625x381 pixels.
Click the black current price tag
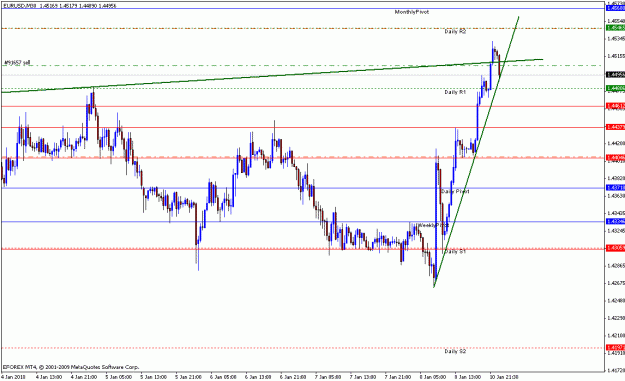coord(615,75)
